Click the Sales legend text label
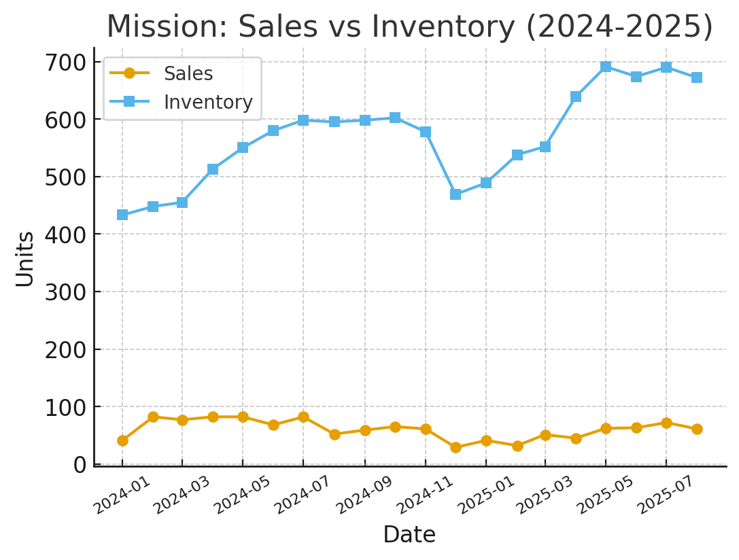739x560 pixels. click(x=188, y=73)
